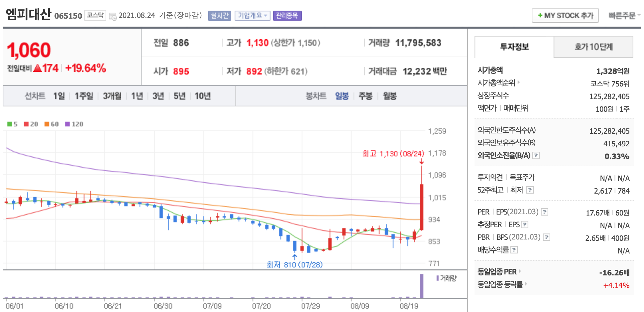
Task: Switch to the 투자정보 tab
Action: pyautogui.click(x=514, y=47)
